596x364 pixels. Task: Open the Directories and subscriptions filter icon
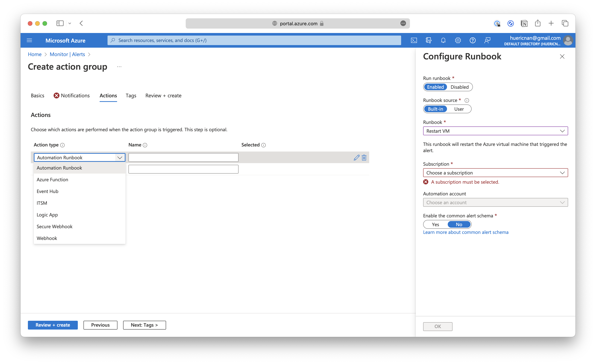[428, 40]
